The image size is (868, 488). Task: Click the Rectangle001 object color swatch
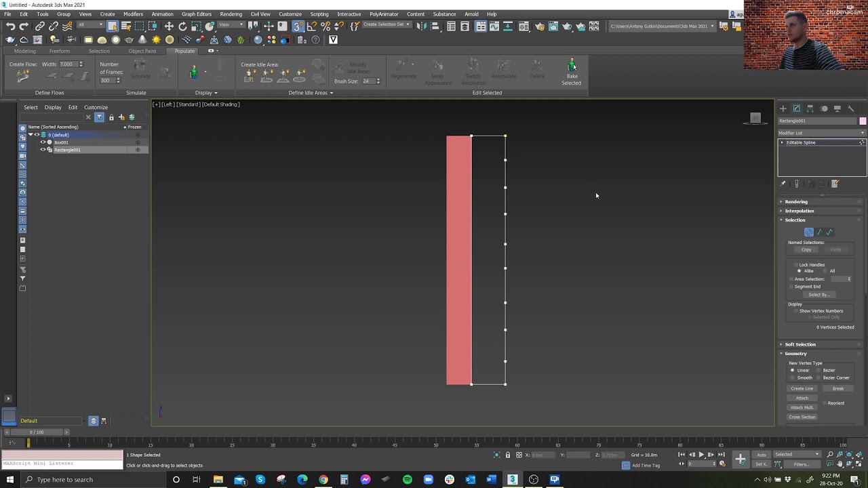(x=863, y=121)
